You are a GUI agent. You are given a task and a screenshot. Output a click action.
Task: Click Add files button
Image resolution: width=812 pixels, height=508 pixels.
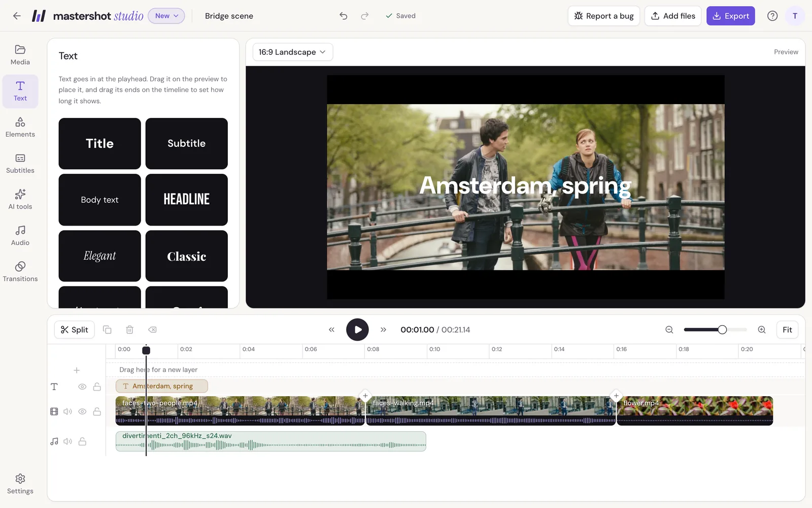click(x=673, y=16)
